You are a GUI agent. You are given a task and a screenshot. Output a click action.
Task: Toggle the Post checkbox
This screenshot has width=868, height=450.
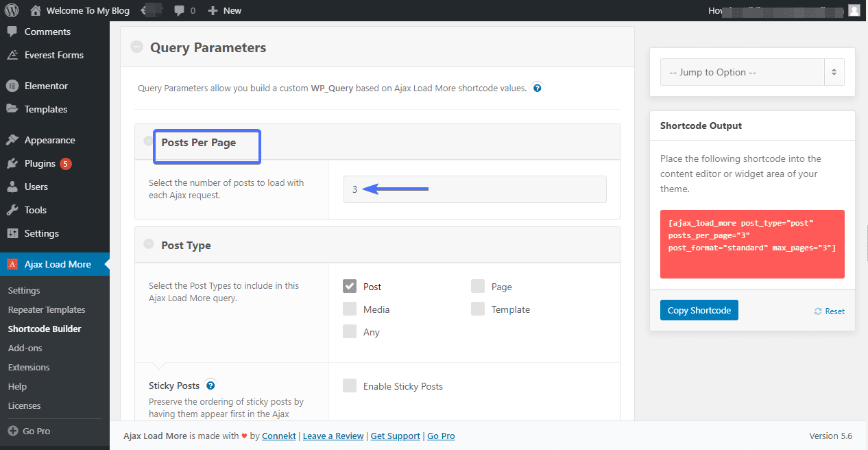[350, 286]
